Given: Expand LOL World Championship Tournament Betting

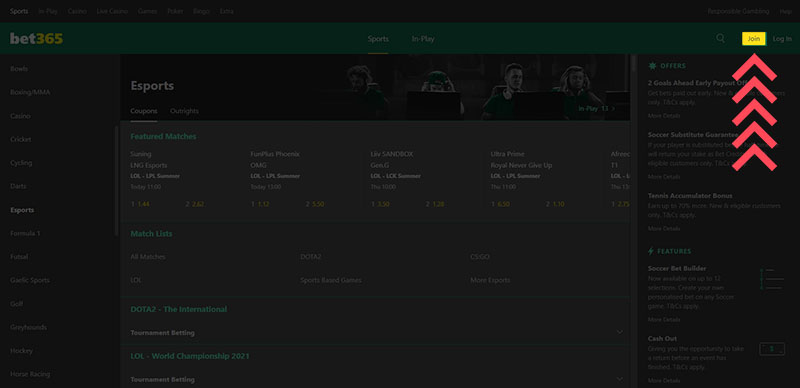Looking at the screenshot, I should [x=377, y=379].
